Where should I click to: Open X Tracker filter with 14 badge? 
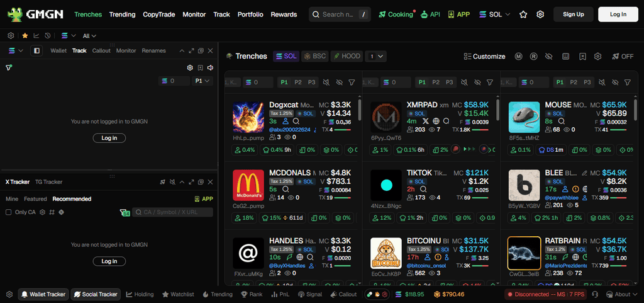tap(125, 212)
